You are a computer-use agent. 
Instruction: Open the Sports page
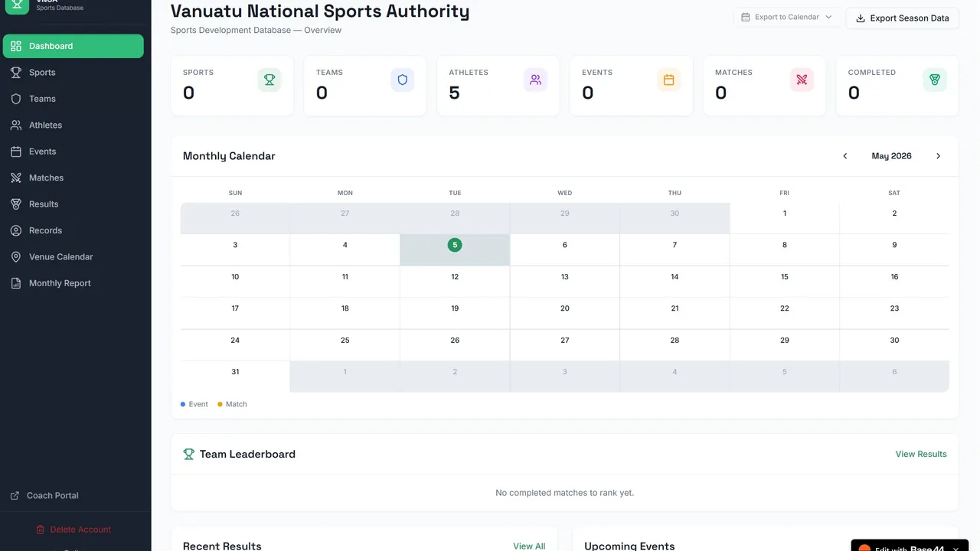point(73,73)
